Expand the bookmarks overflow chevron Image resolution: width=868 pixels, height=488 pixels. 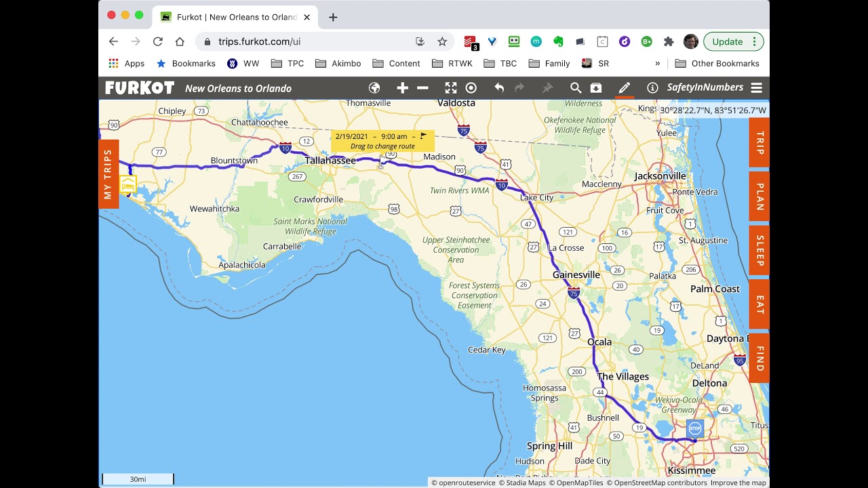657,63
